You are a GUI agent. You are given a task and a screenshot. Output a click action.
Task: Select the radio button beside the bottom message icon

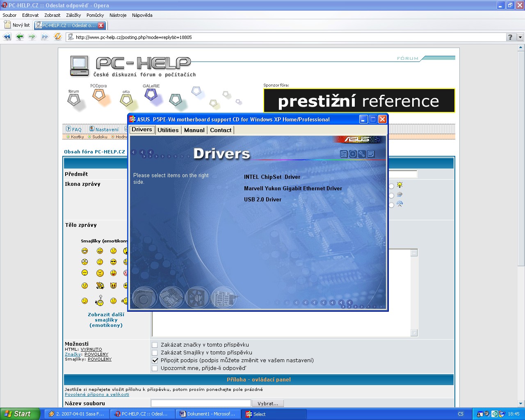pyautogui.click(x=391, y=205)
